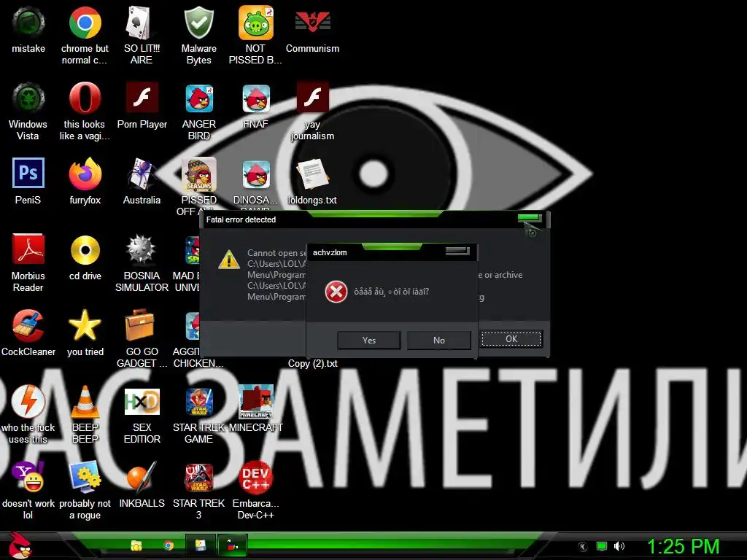
Task: Click the 1:25 PM clock
Action: pos(683,546)
